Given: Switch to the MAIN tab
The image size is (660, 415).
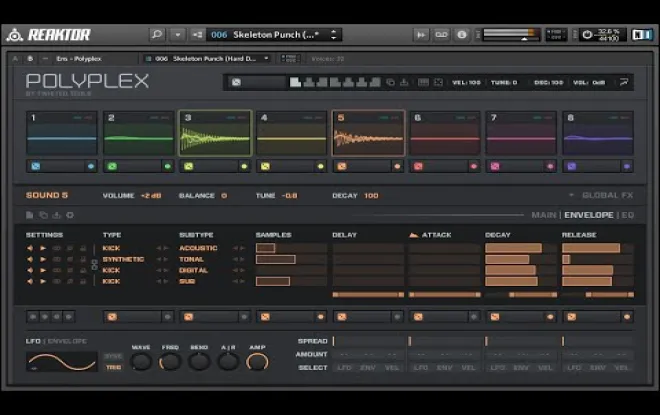Looking at the screenshot, I should [543, 215].
